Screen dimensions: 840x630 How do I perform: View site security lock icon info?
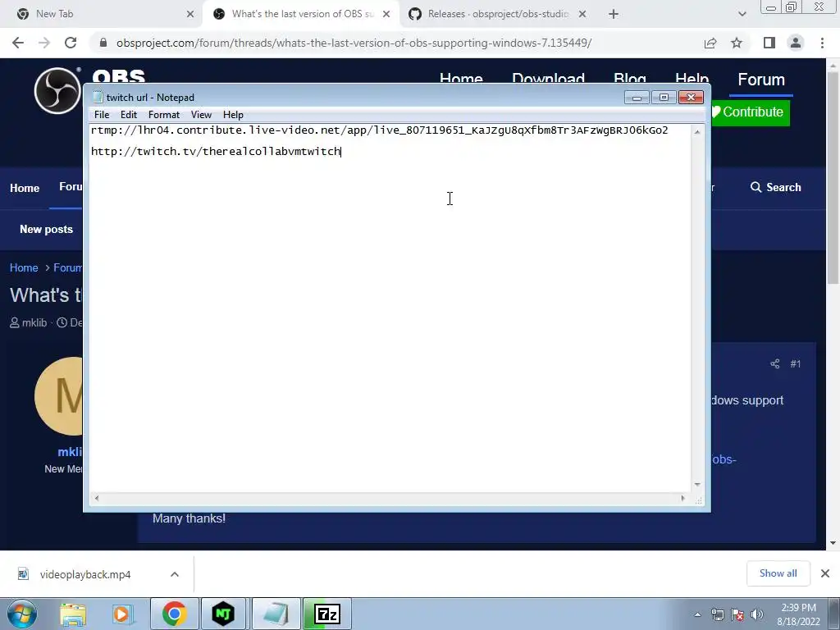click(x=103, y=43)
